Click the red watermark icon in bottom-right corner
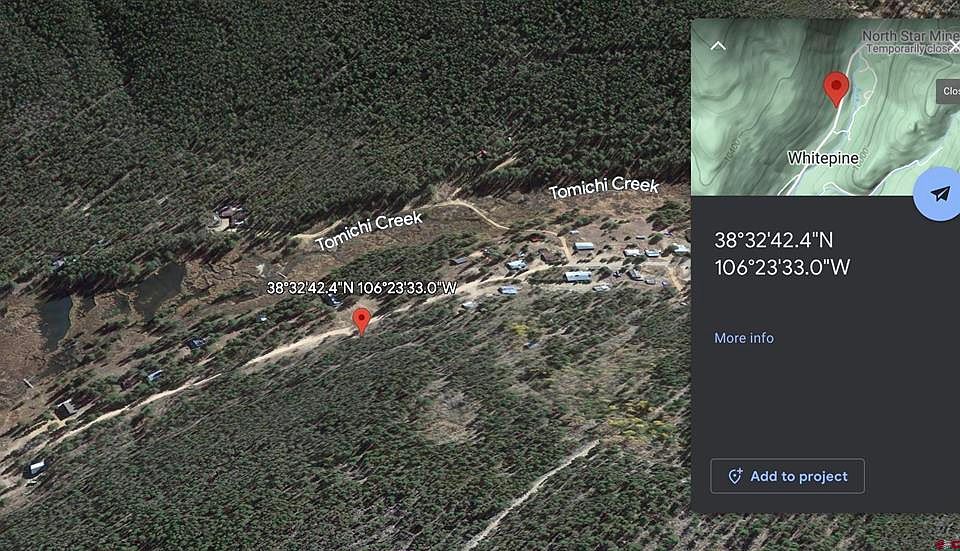960x551 pixels. [948, 544]
